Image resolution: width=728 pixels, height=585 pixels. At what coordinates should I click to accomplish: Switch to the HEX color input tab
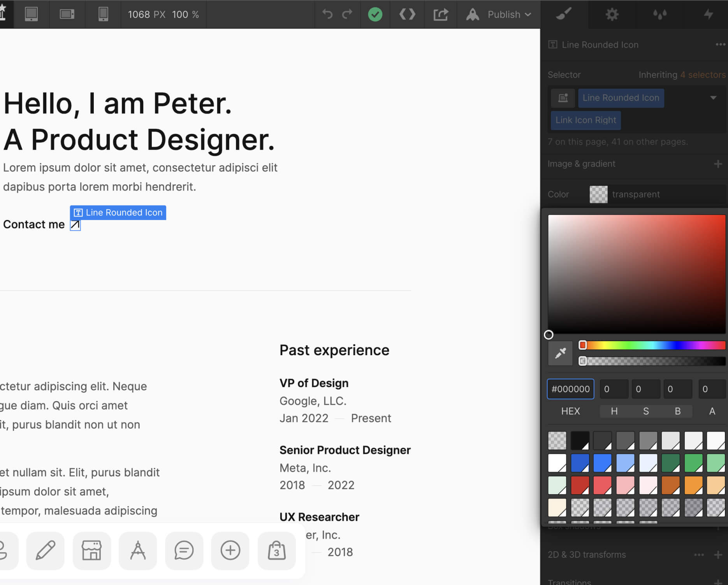pos(571,411)
